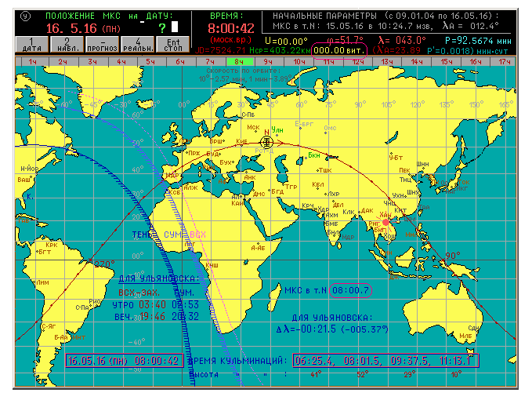532x400 pixels.
Task: Click the 'Δλ=-00:21.5 (-005.37°)' value
Action: coord(332,329)
